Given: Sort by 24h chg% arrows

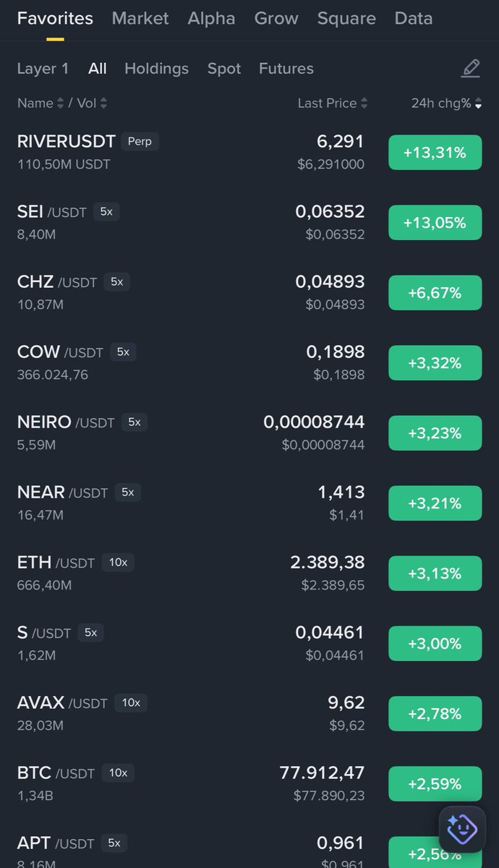Looking at the screenshot, I should point(478,103).
